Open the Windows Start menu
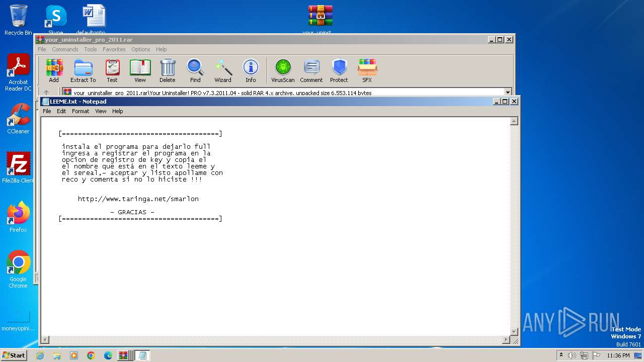This screenshot has height=362, width=644. 14,355
